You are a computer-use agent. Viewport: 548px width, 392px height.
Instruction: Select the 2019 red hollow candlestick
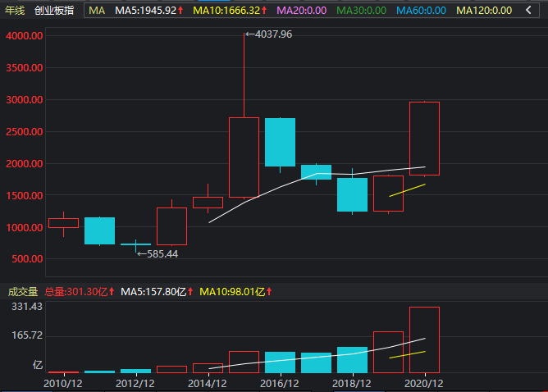388,194
